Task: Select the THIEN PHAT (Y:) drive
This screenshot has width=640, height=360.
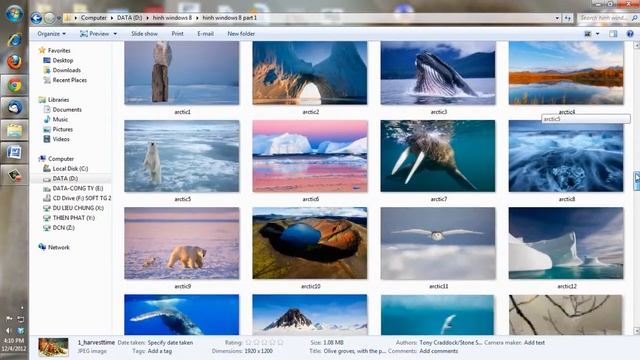Action: tap(73, 218)
